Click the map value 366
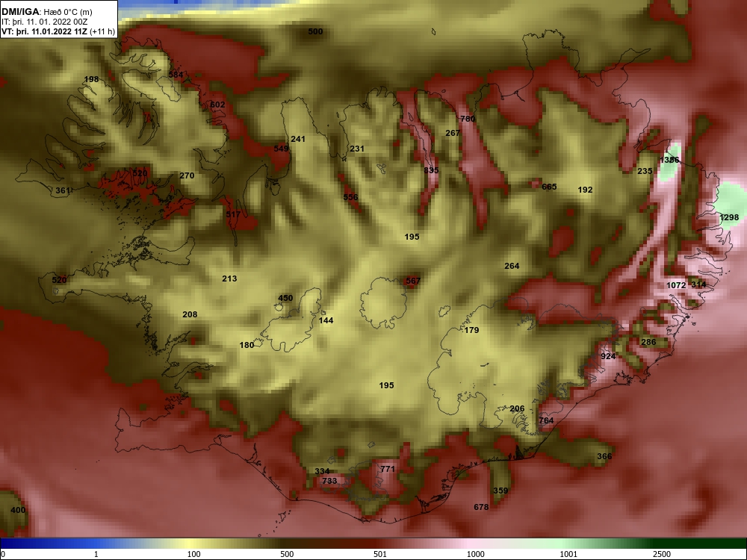This screenshot has width=747, height=560. [604, 456]
